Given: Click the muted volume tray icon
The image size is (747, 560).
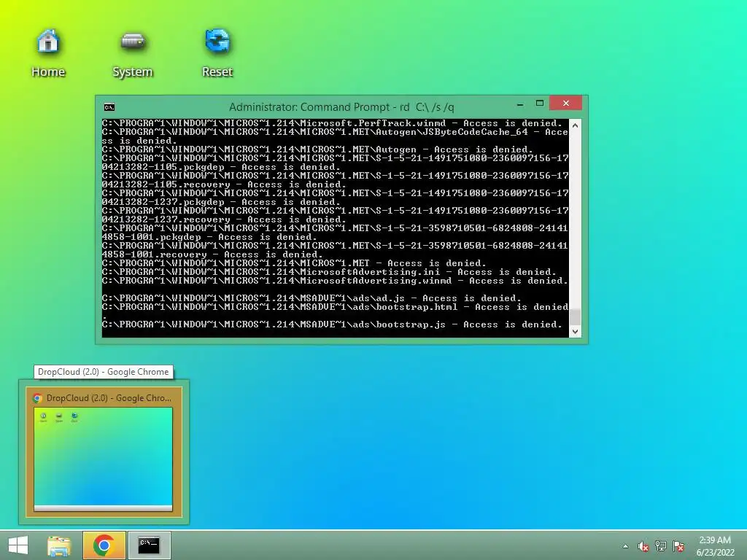Looking at the screenshot, I should pos(643,546).
